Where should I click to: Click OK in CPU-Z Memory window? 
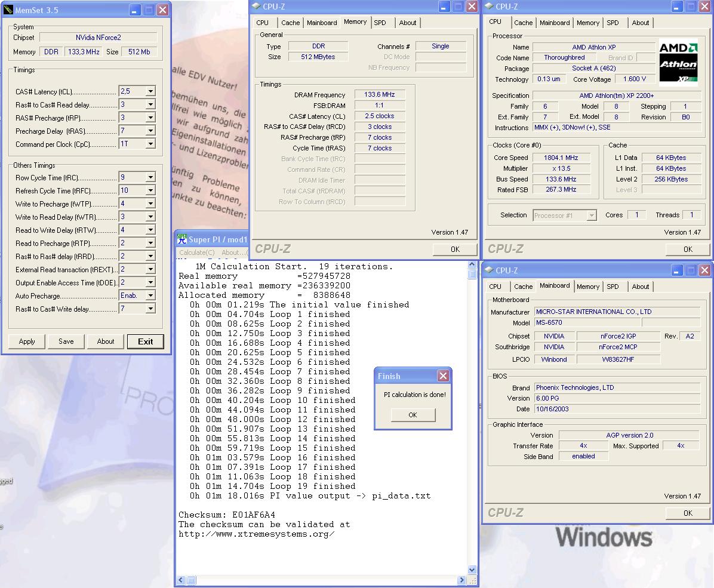pyautogui.click(x=455, y=249)
